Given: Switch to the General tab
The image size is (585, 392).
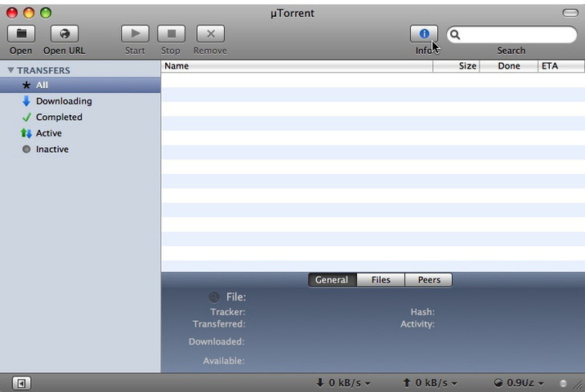Looking at the screenshot, I should coord(333,280).
